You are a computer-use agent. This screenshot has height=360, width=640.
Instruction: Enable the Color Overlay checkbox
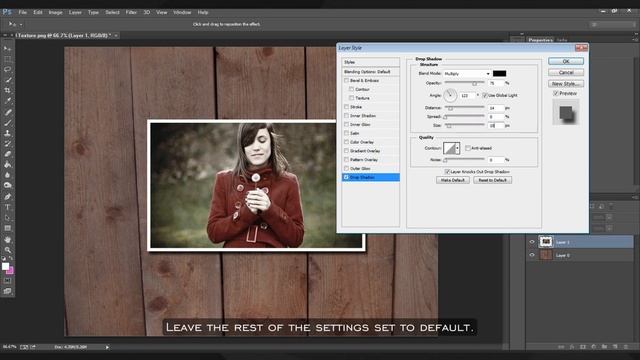click(347, 142)
